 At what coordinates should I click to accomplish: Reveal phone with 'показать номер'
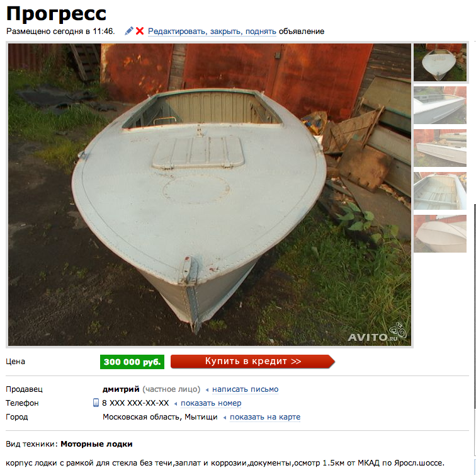(211, 403)
